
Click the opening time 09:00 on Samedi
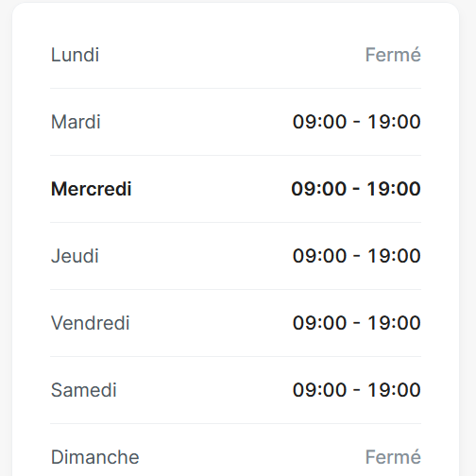(x=319, y=390)
